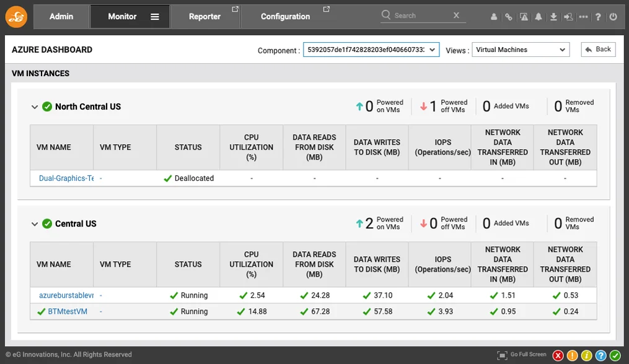Click the STATUS column header in North Central US
The height and width of the screenshot is (364, 629).
pyautogui.click(x=188, y=147)
